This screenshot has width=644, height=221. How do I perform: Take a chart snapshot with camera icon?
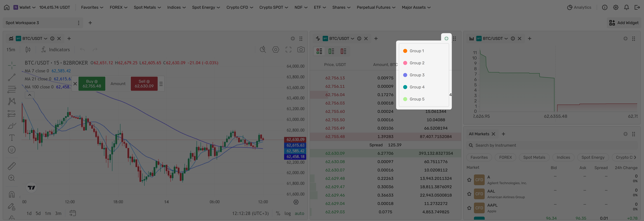click(x=301, y=50)
